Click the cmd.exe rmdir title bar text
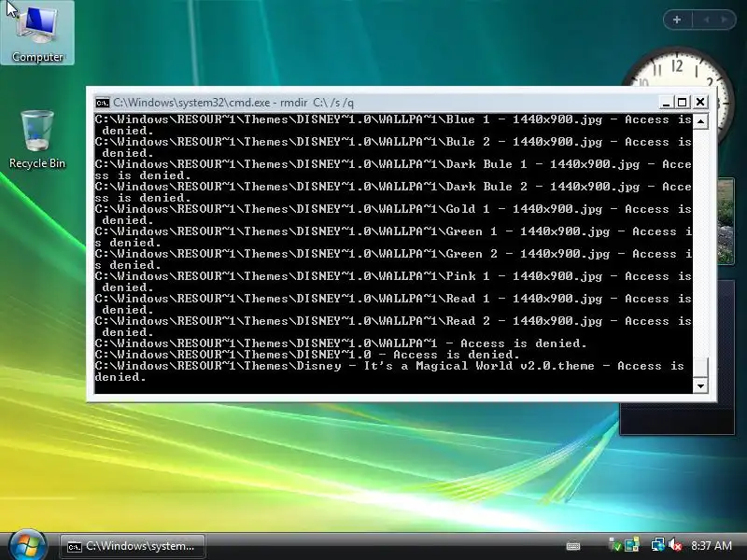 click(x=233, y=103)
